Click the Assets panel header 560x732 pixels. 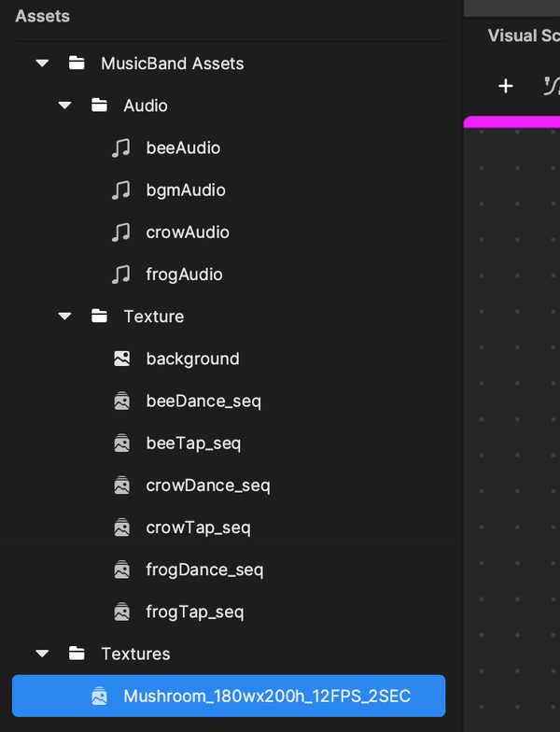(42, 16)
